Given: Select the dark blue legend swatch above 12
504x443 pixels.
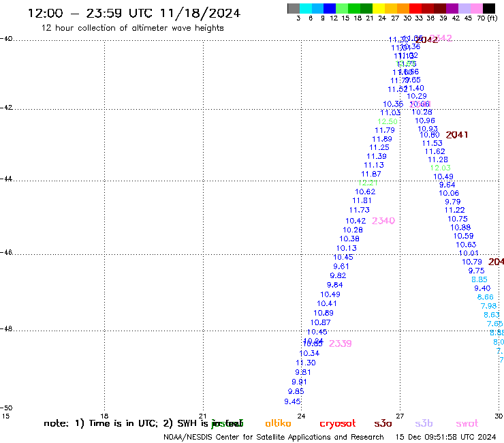Looking at the screenshot, I should click(x=330, y=8).
